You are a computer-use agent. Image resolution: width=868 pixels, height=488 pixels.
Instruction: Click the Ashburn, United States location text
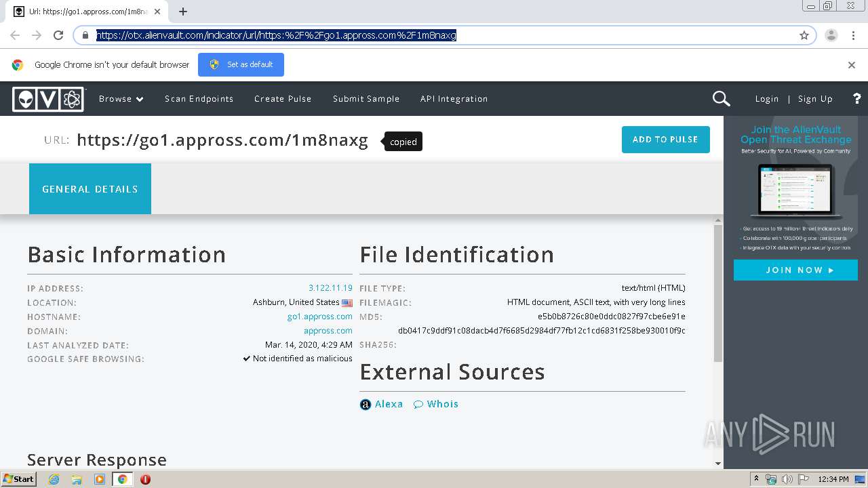(296, 302)
